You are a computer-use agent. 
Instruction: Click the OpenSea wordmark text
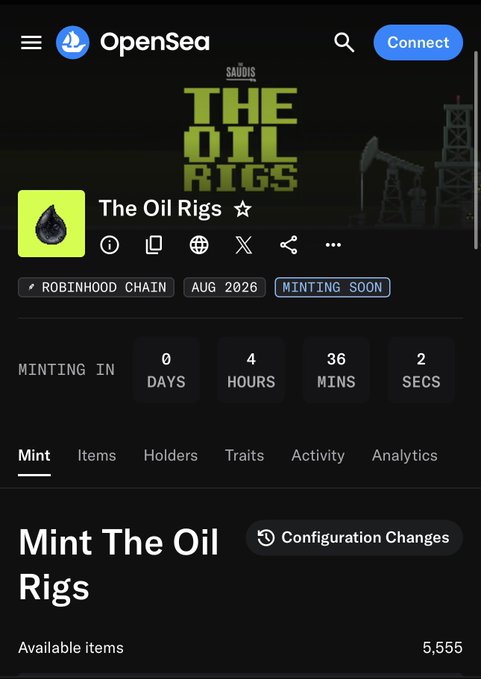[x=155, y=42]
